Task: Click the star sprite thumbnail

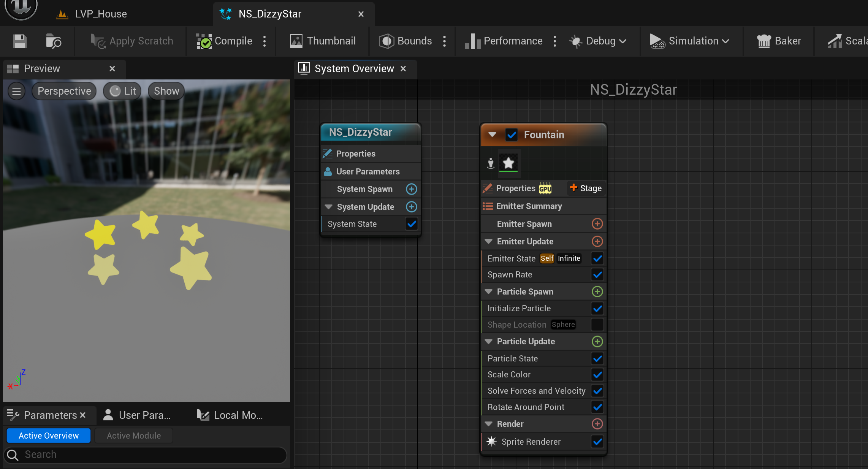Action: [x=508, y=163]
